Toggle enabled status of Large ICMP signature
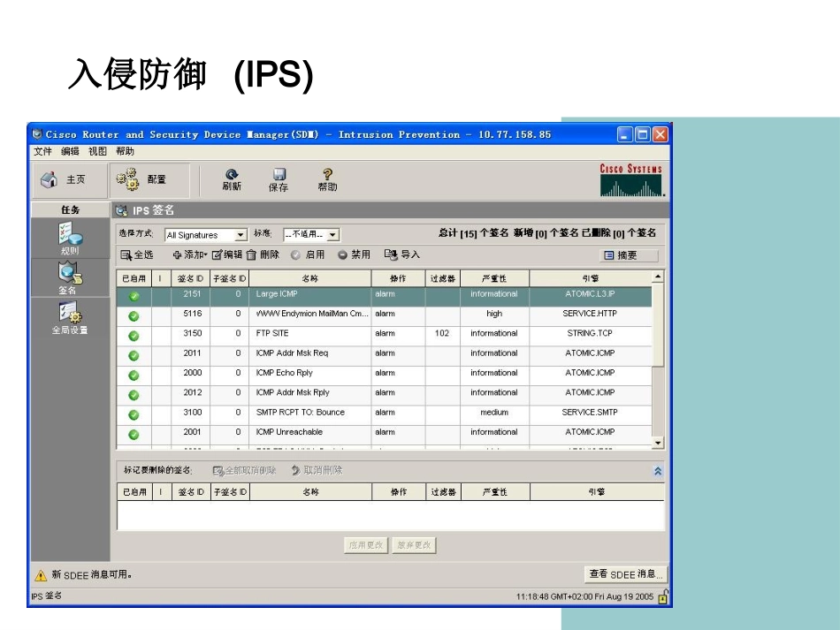Viewport: 840px width, 630px height. [134, 296]
